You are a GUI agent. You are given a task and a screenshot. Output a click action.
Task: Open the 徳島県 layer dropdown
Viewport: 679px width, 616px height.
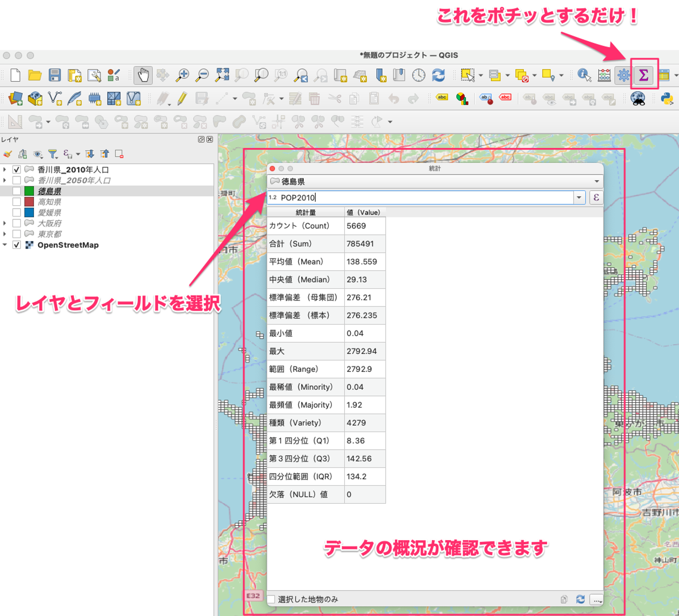pos(596,182)
